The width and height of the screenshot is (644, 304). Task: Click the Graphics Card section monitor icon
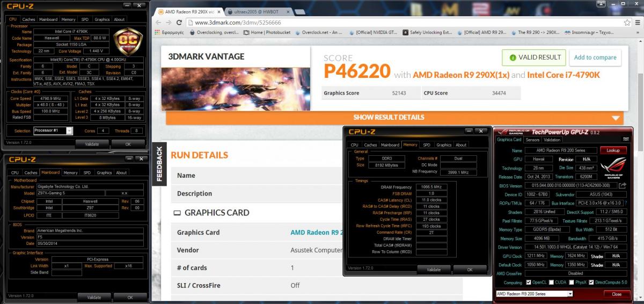tap(177, 213)
